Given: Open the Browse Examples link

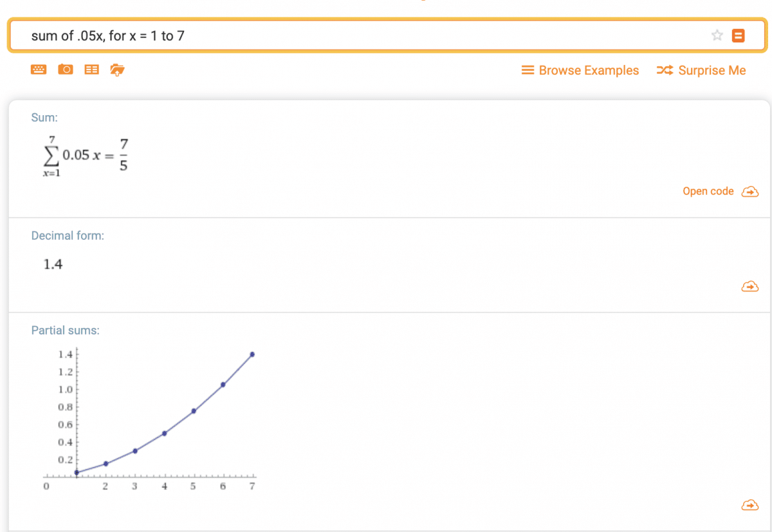Looking at the screenshot, I should coord(589,71).
